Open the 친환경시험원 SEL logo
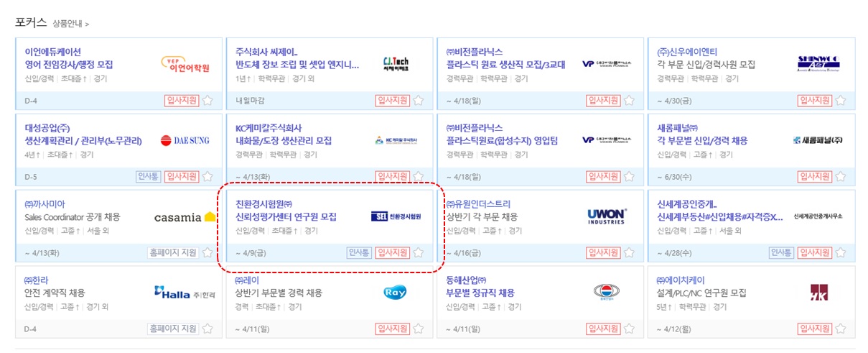Image resolution: width=868 pixels, height=353 pixels. [x=396, y=216]
